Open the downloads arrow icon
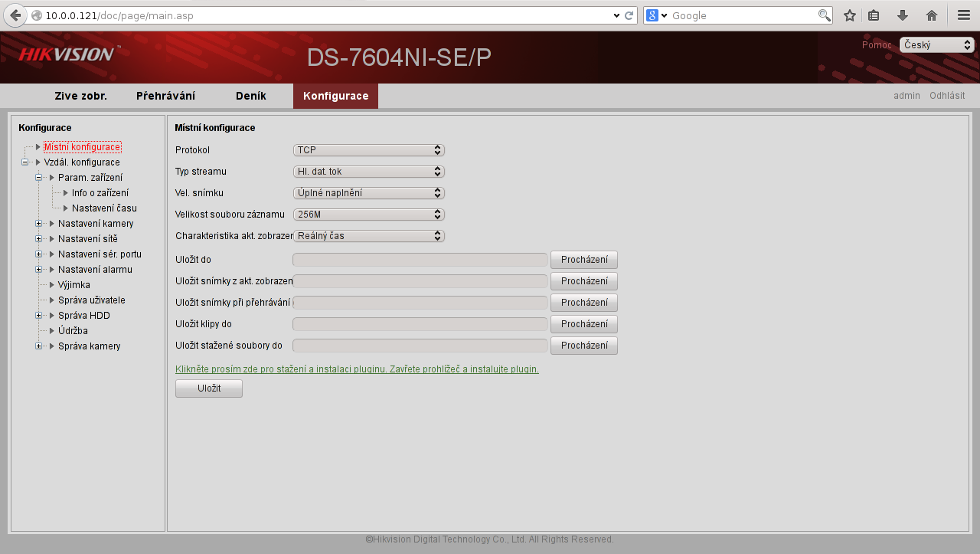Image resolution: width=980 pixels, height=554 pixels. (903, 15)
